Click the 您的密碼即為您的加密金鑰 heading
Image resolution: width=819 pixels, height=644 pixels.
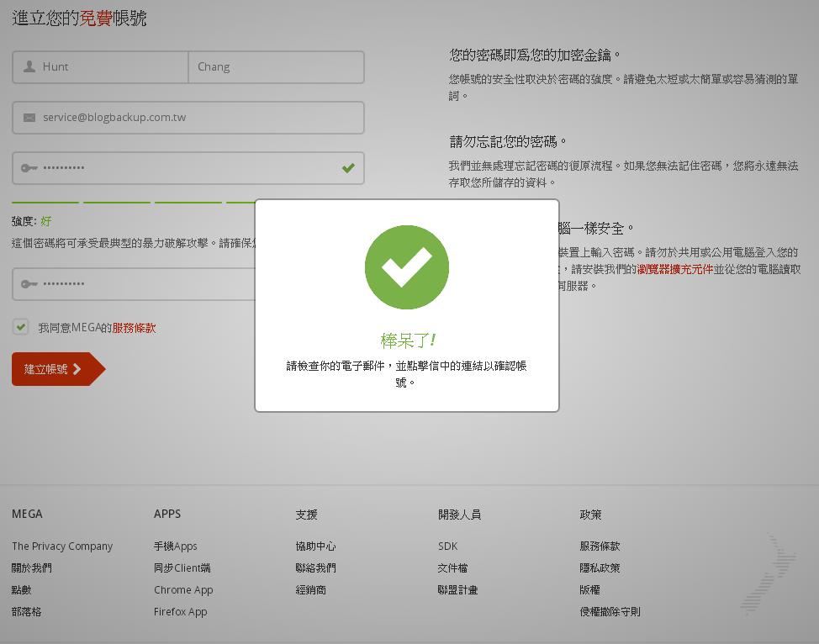(534, 55)
